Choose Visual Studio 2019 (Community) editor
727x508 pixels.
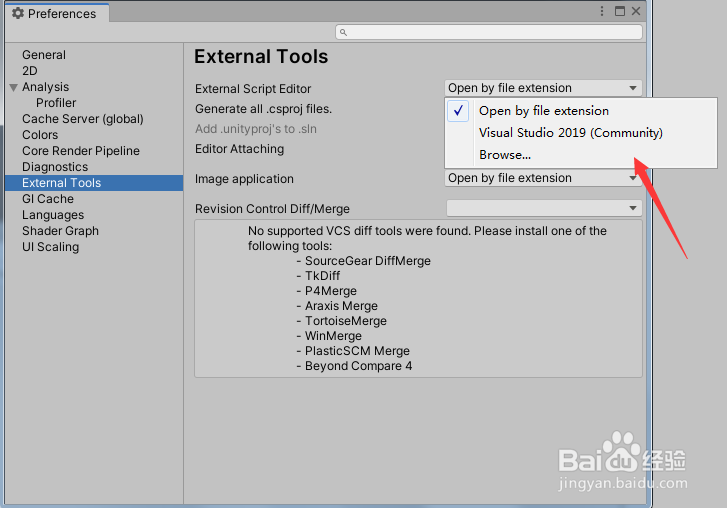pos(570,133)
